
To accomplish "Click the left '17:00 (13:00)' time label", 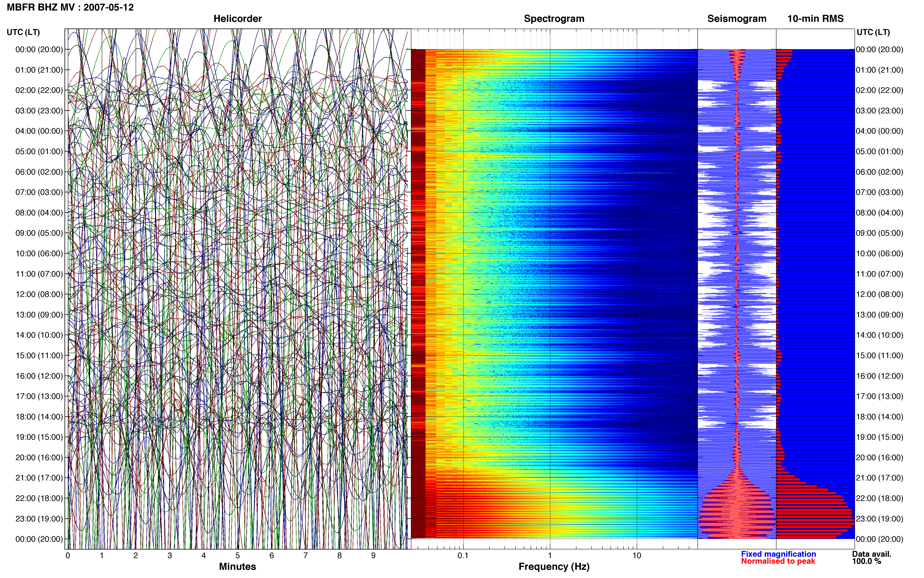I will pos(39,396).
